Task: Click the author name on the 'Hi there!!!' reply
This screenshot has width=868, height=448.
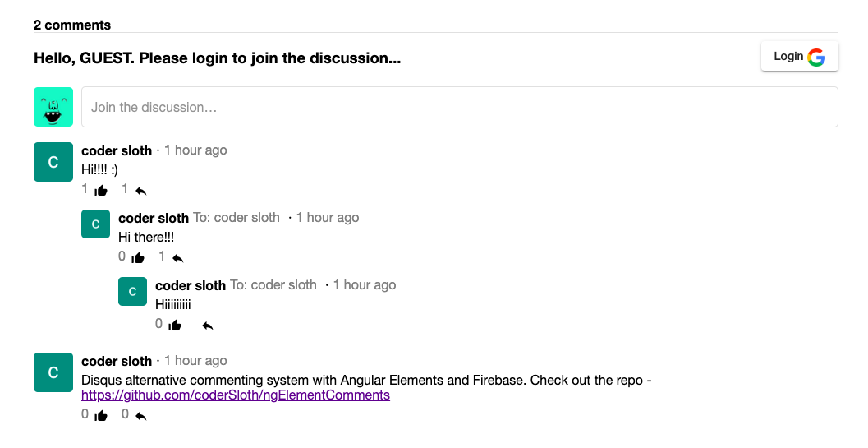Action: coord(154,218)
